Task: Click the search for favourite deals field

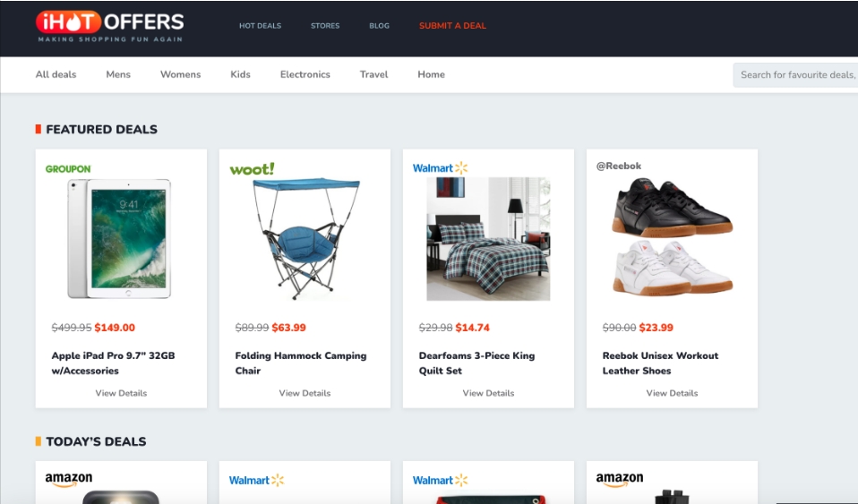Action: tap(795, 75)
